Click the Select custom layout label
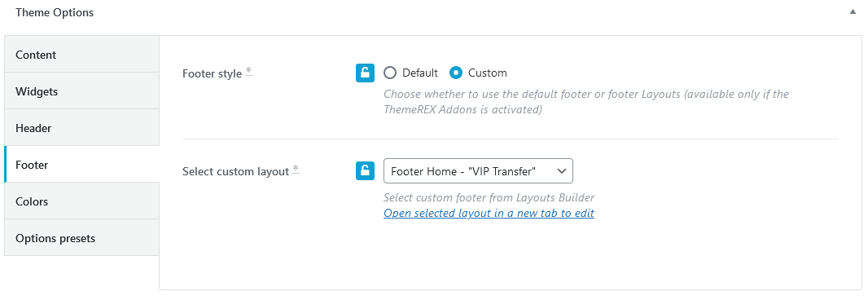The height and width of the screenshot is (296, 868). pyautogui.click(x=236, y=171)
